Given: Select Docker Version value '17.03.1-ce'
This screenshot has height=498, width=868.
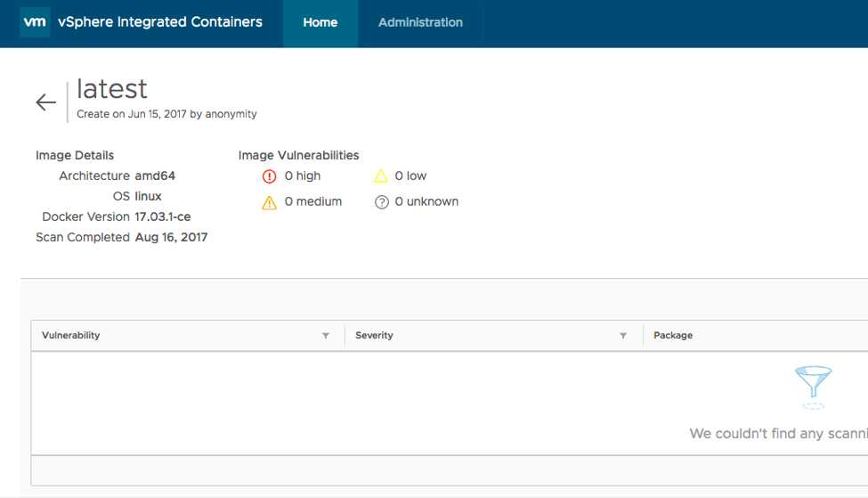Looking at the screenshot, I should [163, 216].
